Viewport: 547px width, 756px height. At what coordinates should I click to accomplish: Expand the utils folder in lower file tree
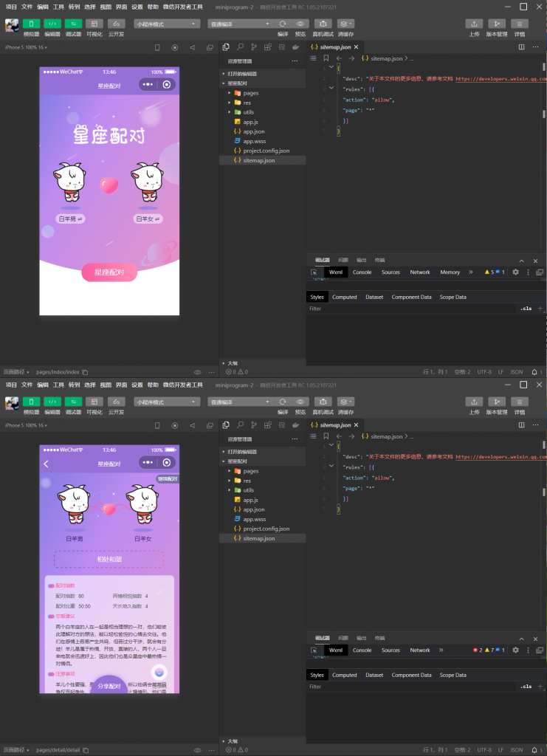pyautogui.click(x=248, y=490)
